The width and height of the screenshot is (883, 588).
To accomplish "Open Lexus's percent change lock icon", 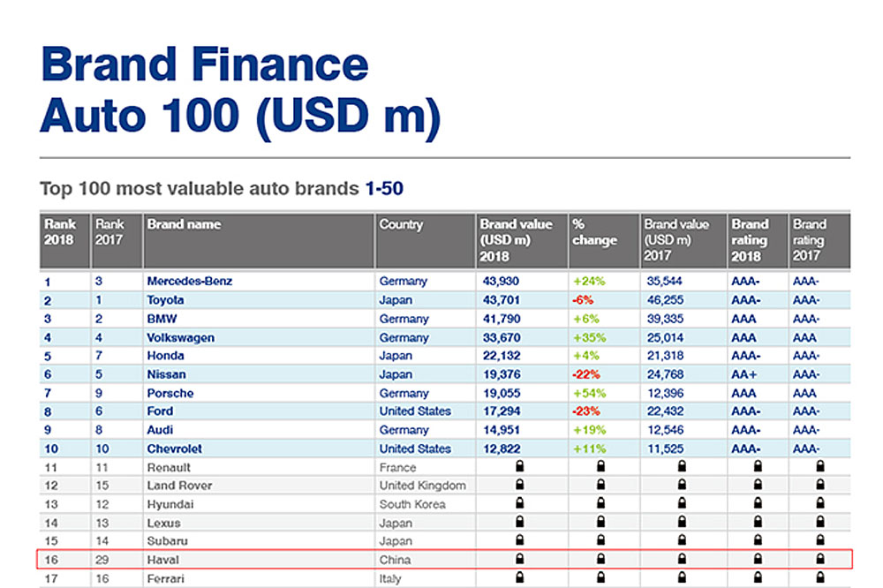I will pyautogui.click(x=600, y=523).
